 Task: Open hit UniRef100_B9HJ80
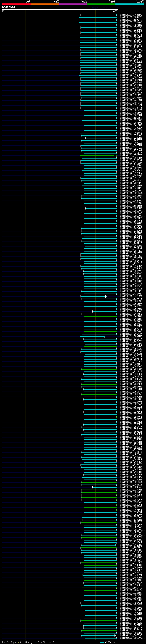(131, 20)
